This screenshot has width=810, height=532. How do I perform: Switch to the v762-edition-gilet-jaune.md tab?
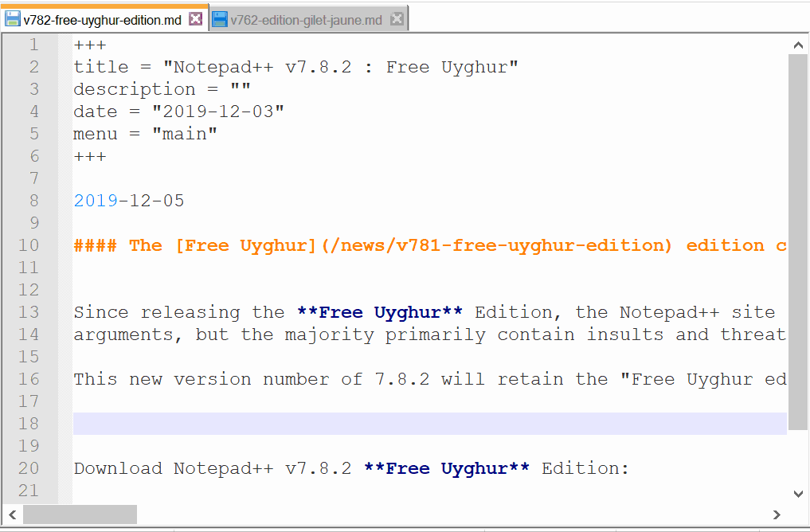tap(306, 20)
